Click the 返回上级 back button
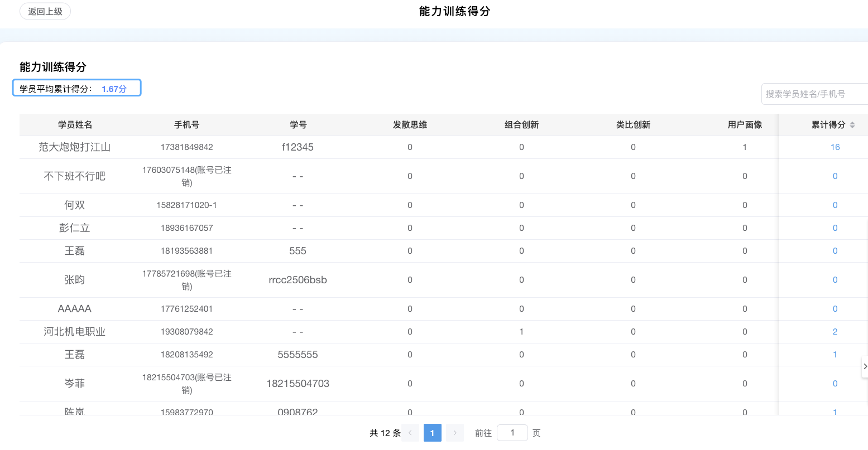 click(x=45, y=11)
